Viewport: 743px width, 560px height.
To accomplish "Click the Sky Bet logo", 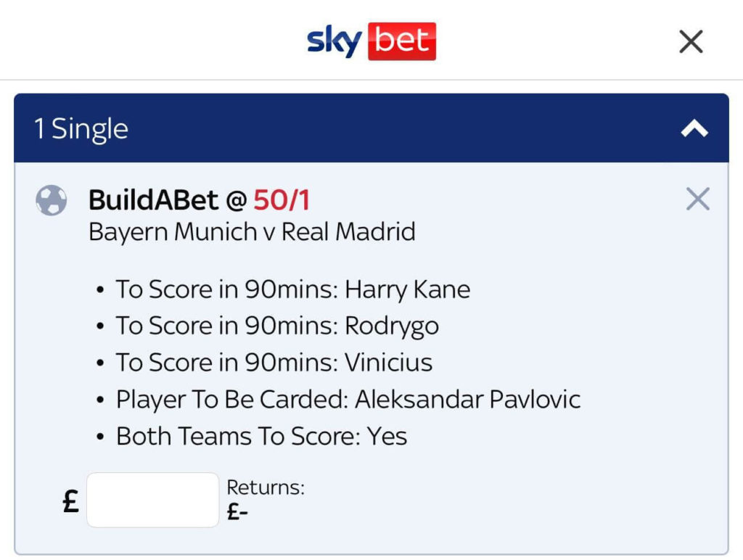I will point(371,41).
